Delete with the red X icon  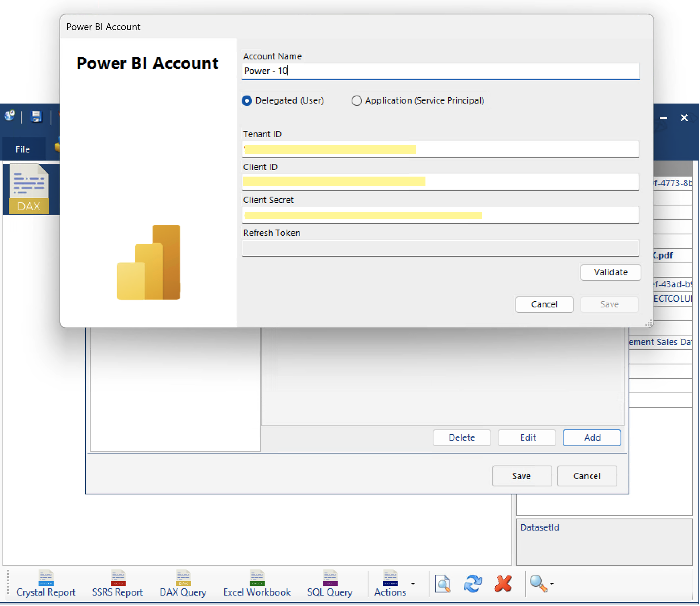point(503,584)
